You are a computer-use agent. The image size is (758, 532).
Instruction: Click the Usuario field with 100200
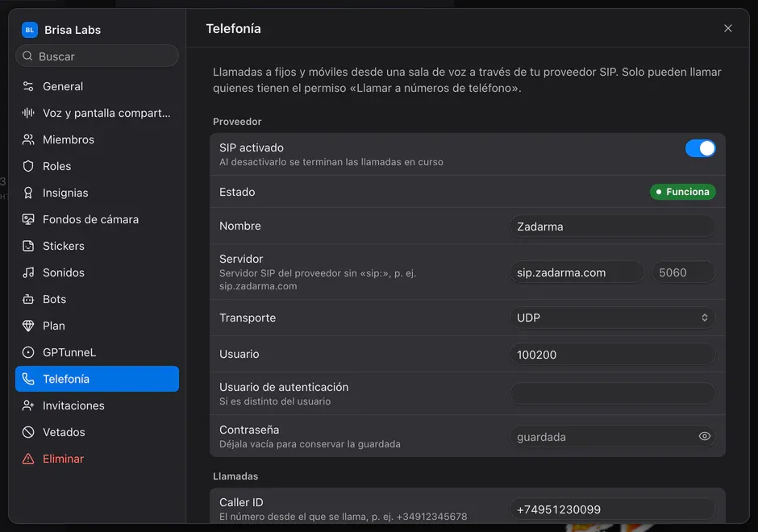612,355
